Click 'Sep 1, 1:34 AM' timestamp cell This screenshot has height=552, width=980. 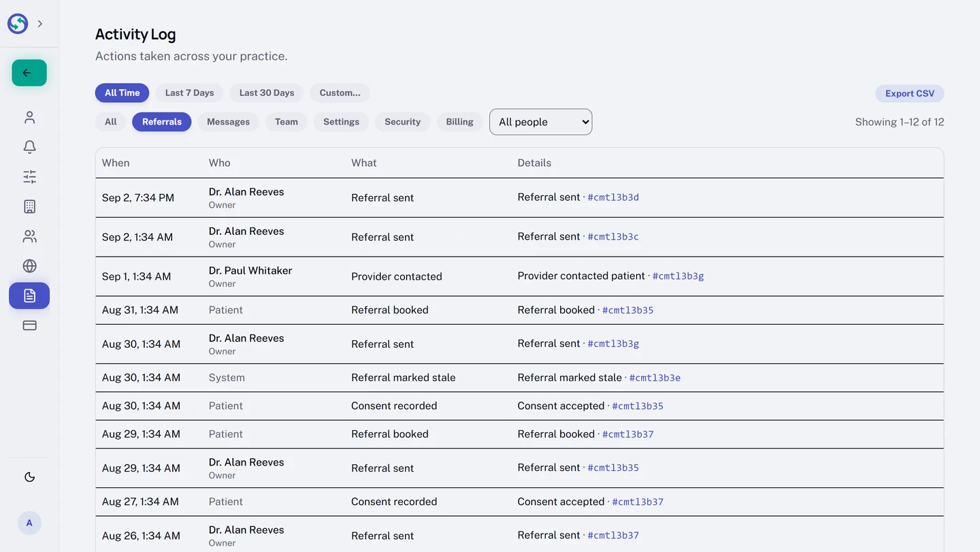point(137,276)
